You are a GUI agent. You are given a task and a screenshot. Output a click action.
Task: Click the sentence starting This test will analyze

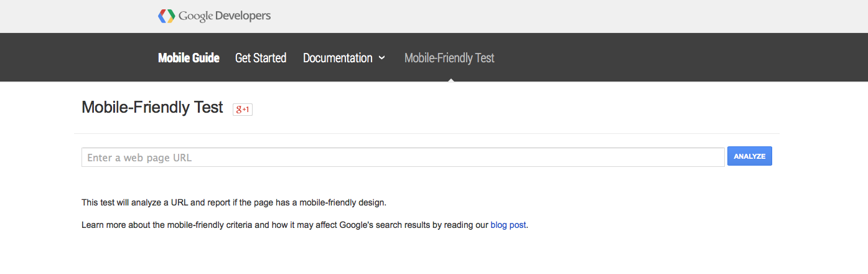[x=234, y=202]
